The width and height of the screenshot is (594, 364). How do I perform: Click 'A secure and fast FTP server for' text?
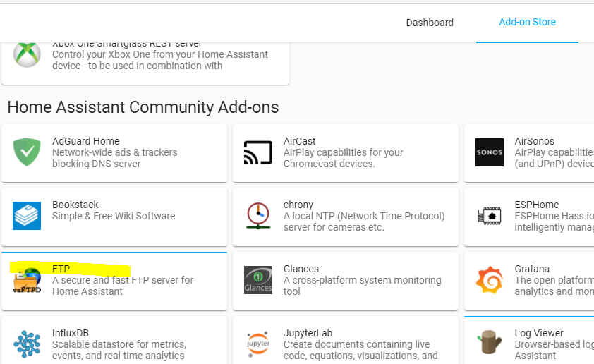tap(123, 280)
